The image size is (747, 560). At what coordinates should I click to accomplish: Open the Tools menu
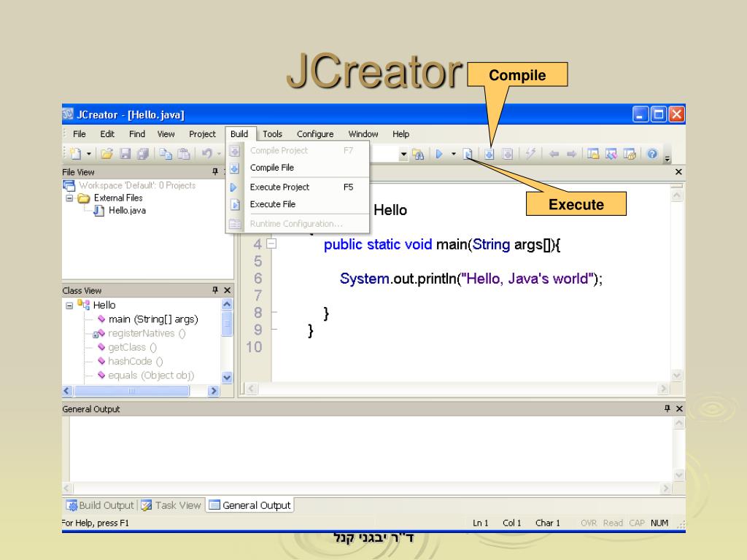click(273, 134)
